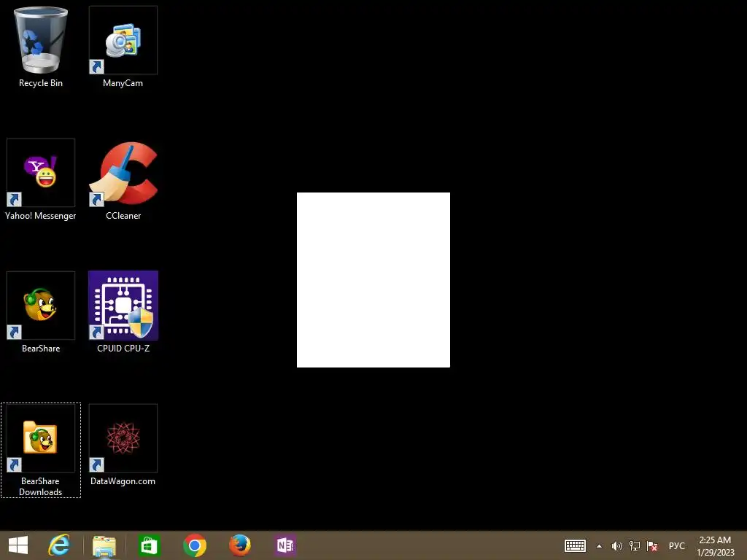Click the CPUID CPU-Z label text

click(x=123, y=348)
